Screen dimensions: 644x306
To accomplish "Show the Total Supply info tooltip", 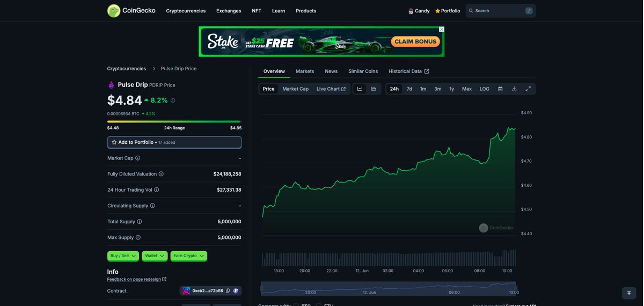I will point(140,222).
